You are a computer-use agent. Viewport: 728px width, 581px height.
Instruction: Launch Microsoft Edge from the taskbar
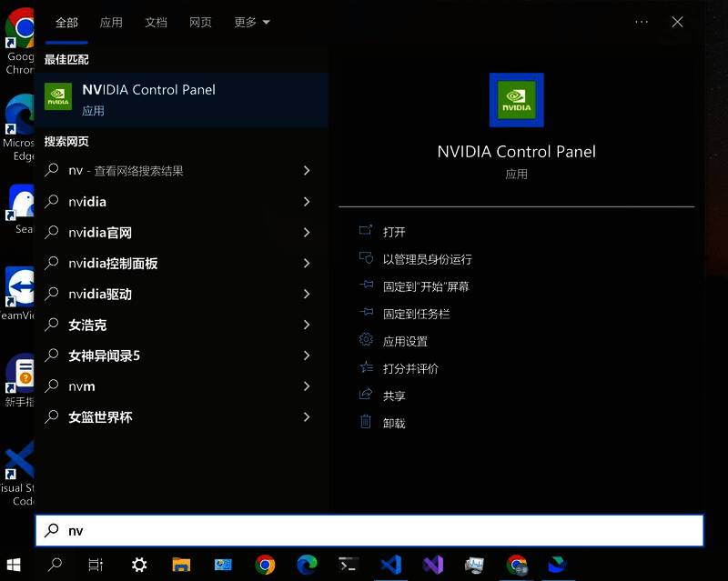pyautogui.click(x=307, y=565)
